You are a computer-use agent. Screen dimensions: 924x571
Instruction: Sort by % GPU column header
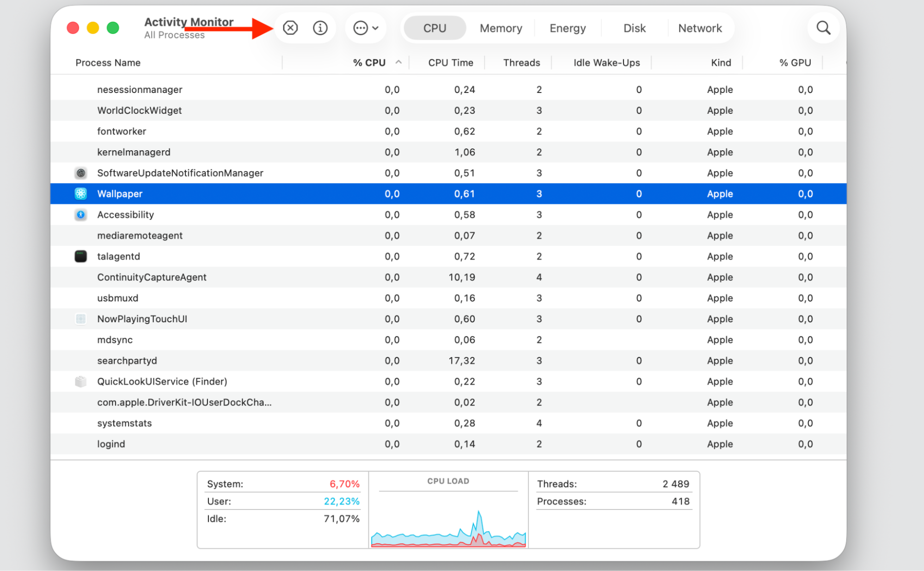click(795, 63)
